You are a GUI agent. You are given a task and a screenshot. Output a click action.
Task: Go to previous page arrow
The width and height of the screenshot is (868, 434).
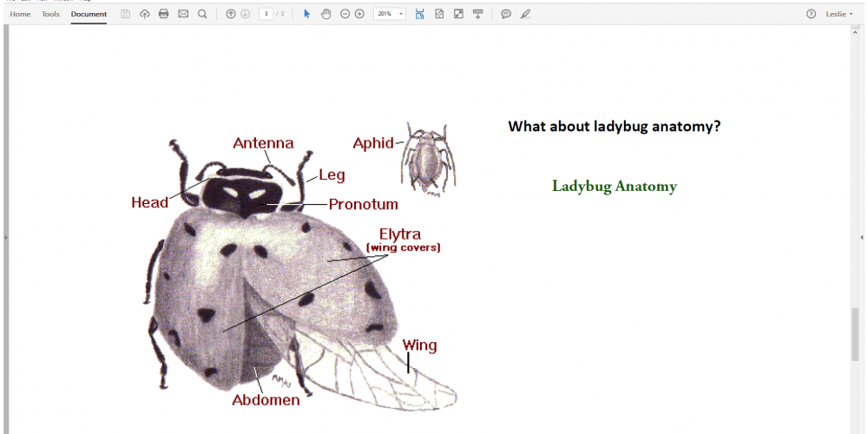[230, 14]
